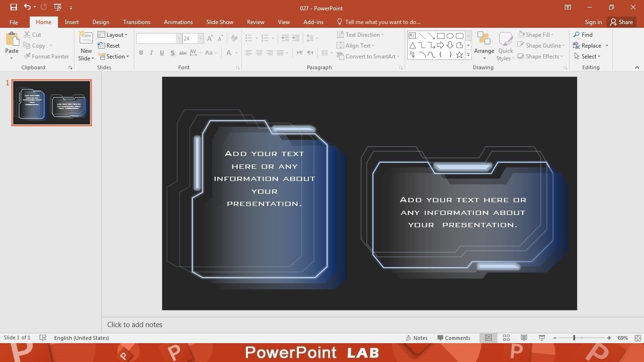Viewport: 644px width, 362px height.
Task: Toggle the Comments pane
Action: click(x=454, y=338)
